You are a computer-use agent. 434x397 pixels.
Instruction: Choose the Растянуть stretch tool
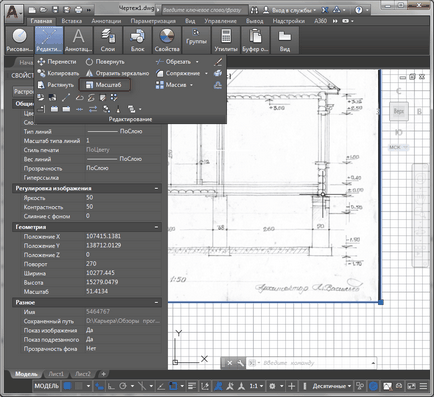55,85
